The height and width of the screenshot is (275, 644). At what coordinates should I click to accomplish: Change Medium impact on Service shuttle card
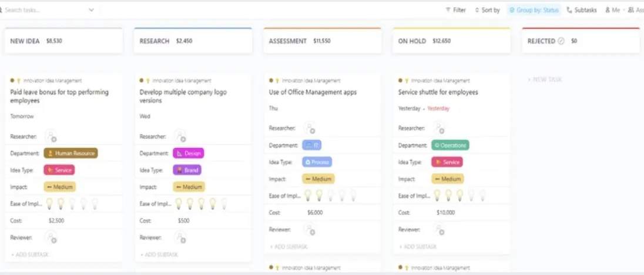point(448,179)
